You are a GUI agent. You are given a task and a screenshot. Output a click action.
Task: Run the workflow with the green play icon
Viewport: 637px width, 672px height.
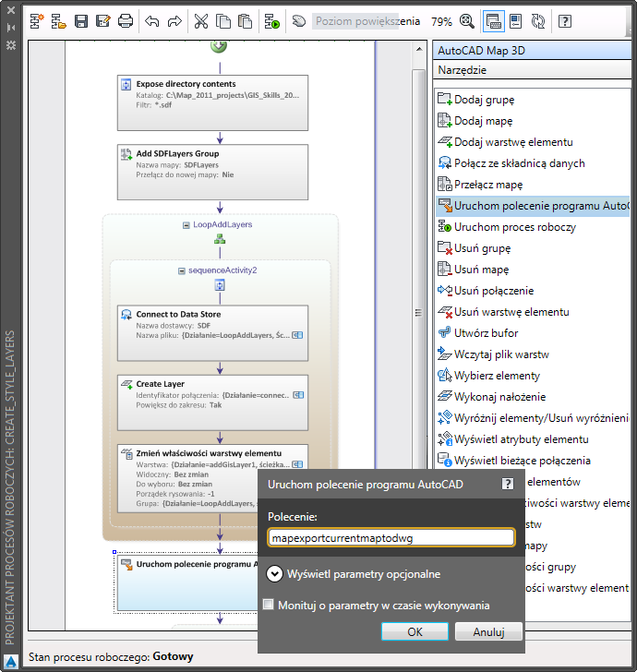(x=271, y=21)
